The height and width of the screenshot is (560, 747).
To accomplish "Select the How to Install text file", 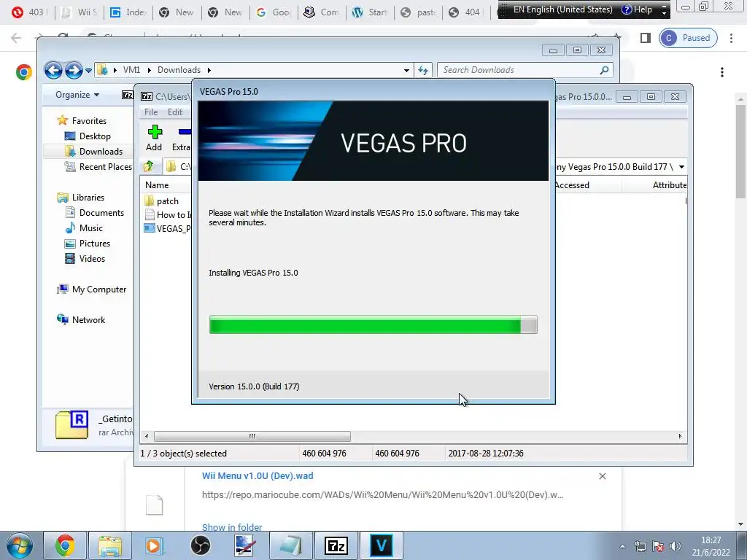I will tap(167, 215).
